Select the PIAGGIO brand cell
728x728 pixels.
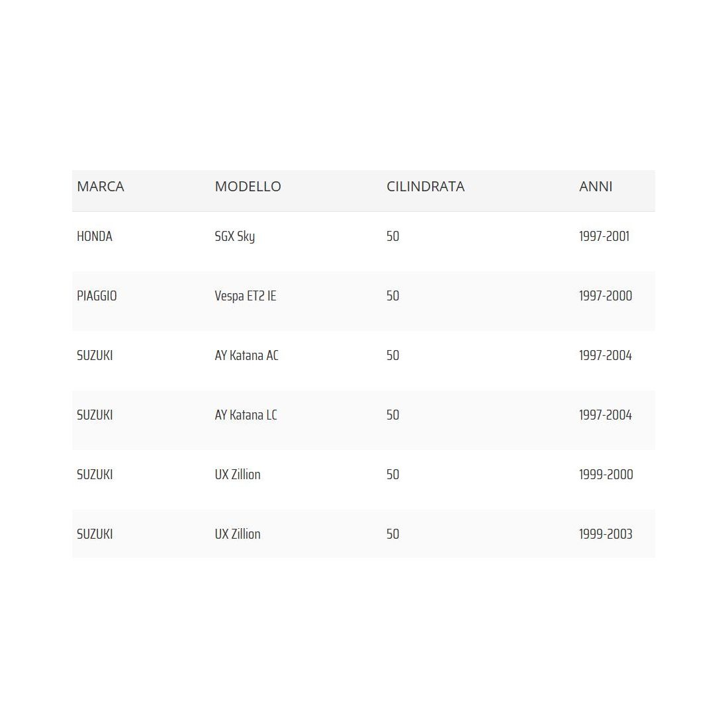[97, 296]
